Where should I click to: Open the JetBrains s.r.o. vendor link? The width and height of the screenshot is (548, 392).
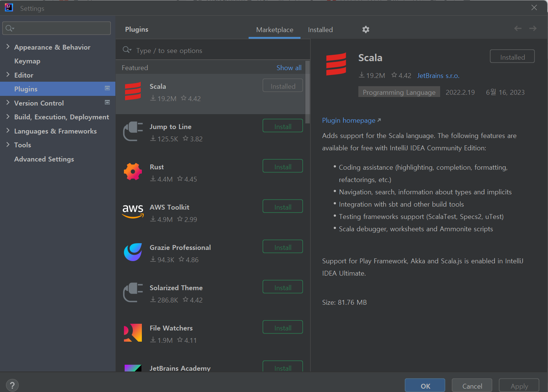click(438, 76)
